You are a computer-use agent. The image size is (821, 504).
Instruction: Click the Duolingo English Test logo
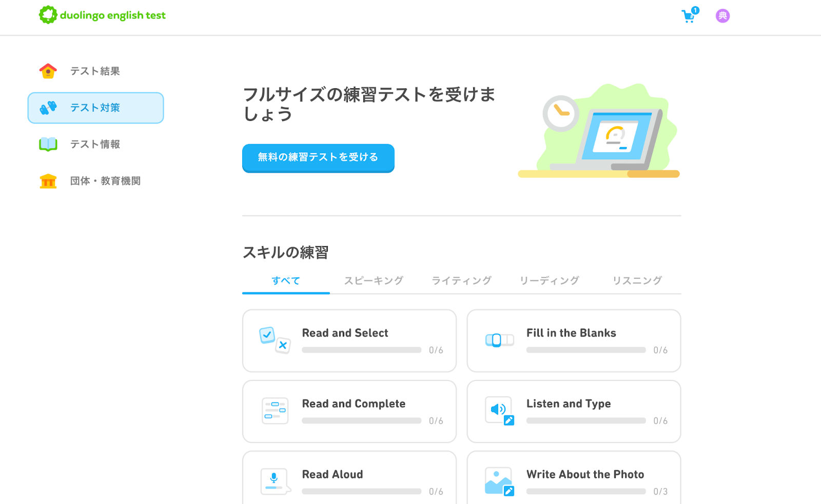coord(103,15)
